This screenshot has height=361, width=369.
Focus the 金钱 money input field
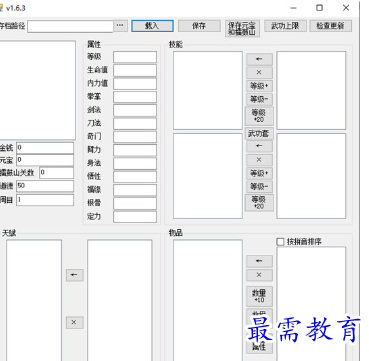click(x=45, y=148)
